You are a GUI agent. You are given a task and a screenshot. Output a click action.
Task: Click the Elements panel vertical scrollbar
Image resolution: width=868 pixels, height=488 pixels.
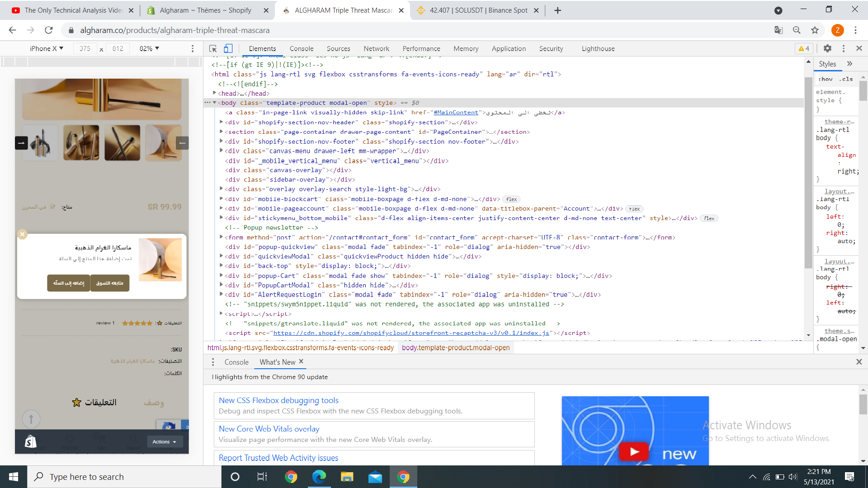pos(808,172)
